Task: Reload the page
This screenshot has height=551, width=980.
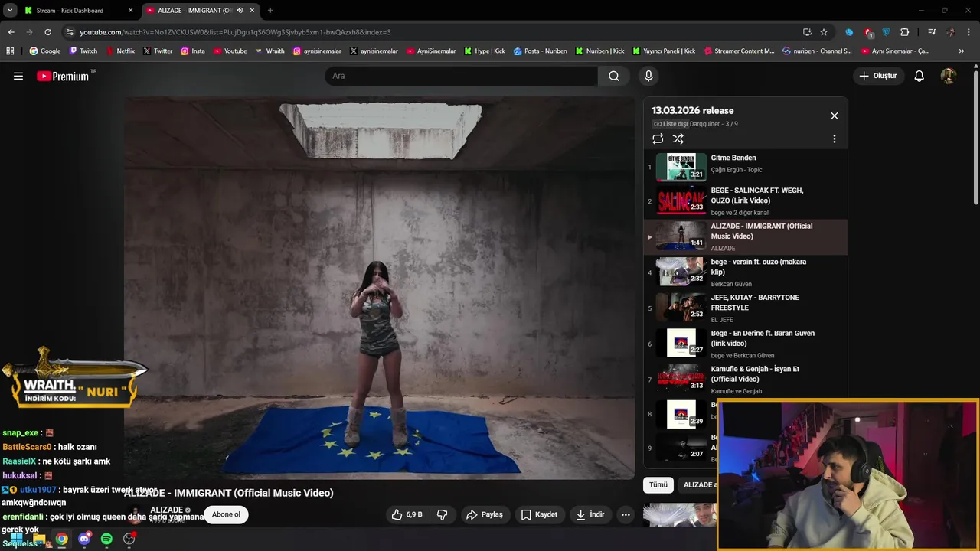Action: click(x=47, y=32)
